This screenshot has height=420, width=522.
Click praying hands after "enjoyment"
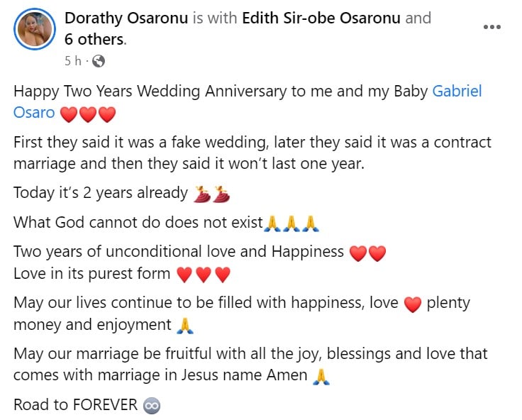[x=184, y=326]
